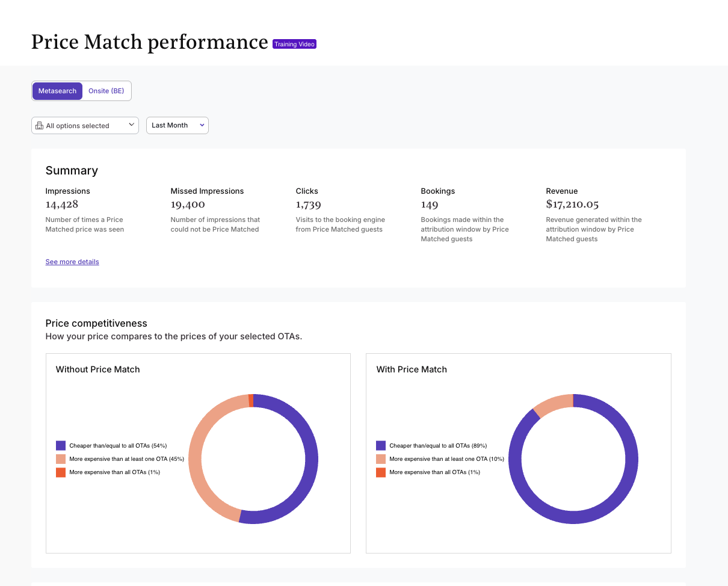Click the Missed Impressions metric label
This screenshot has height=586, width=728.
tap(207, 191)
